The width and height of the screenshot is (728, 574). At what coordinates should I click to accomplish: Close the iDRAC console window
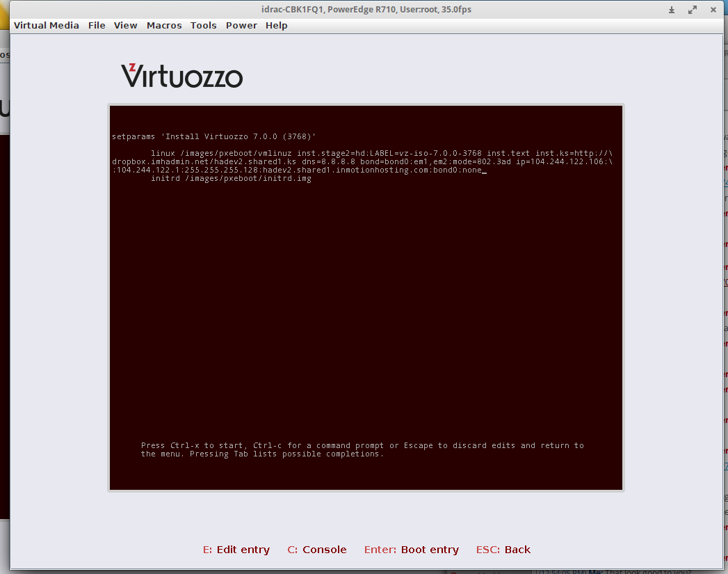[x=713, y=10]
